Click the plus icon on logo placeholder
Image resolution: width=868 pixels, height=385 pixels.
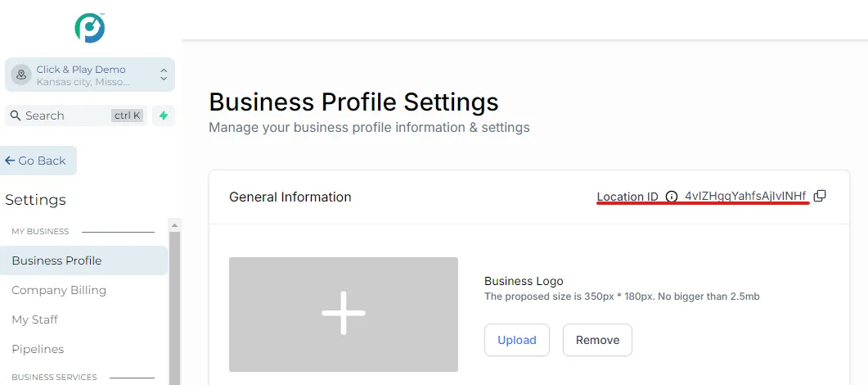coord(344,314)
